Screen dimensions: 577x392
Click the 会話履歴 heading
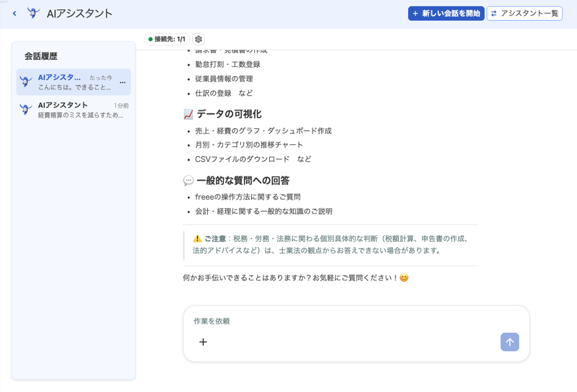click(x=41, y=56)
